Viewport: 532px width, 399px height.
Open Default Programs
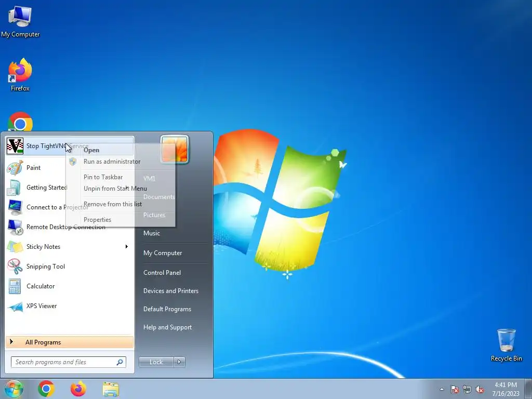click(x=167, y=309)
